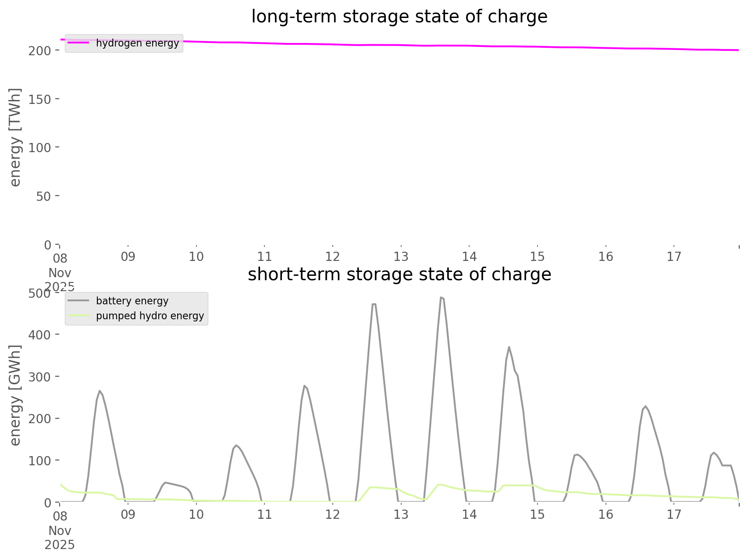Select the 'pumped hydro energy' legend text
Screen dimensions: 748x560
point(150,316)
